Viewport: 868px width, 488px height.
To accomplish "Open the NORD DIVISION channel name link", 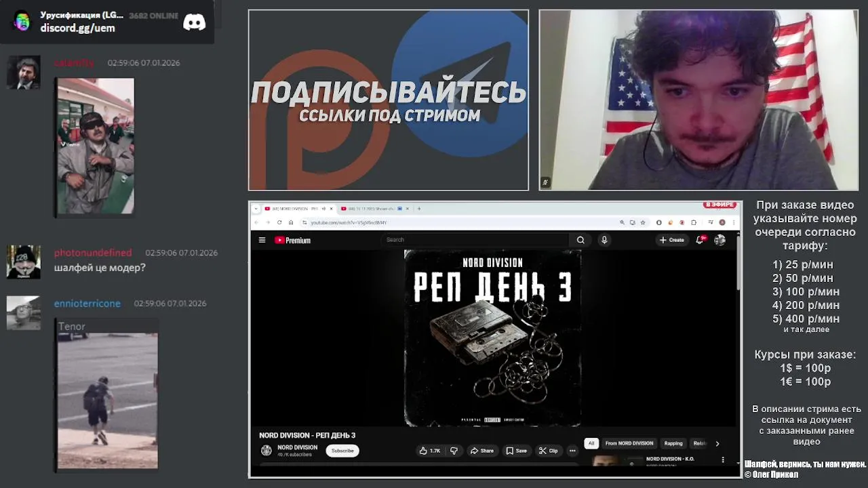I will point(298,447).
